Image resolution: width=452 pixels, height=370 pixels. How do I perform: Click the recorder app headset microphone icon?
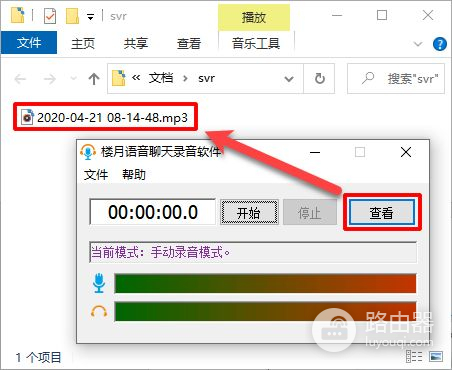(88, 152)
